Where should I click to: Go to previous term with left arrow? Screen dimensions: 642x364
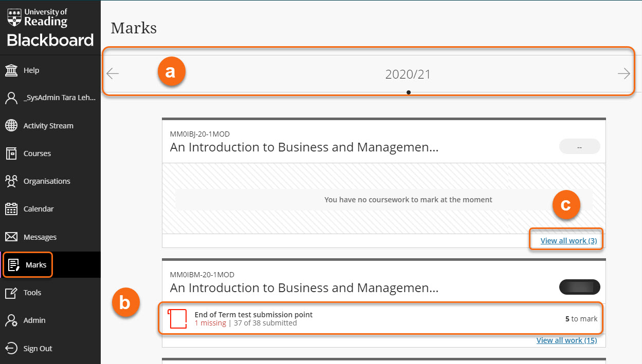[113, 74]
